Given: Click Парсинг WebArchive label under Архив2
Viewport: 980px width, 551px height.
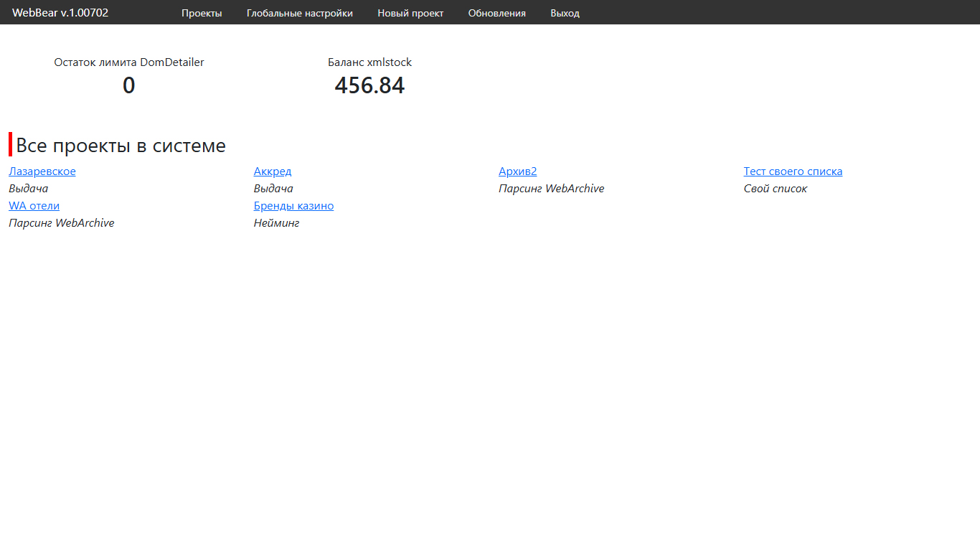Looking at the screenshot, I should point(551,189).
